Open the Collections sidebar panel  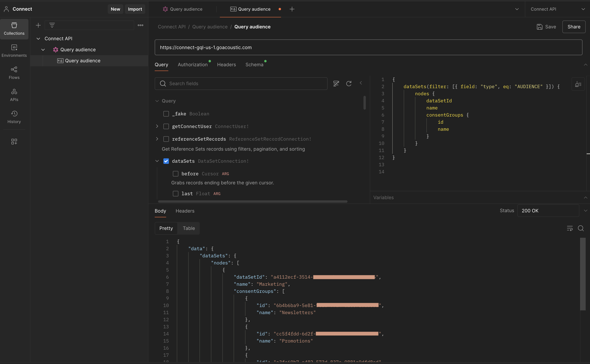[14, 29]
